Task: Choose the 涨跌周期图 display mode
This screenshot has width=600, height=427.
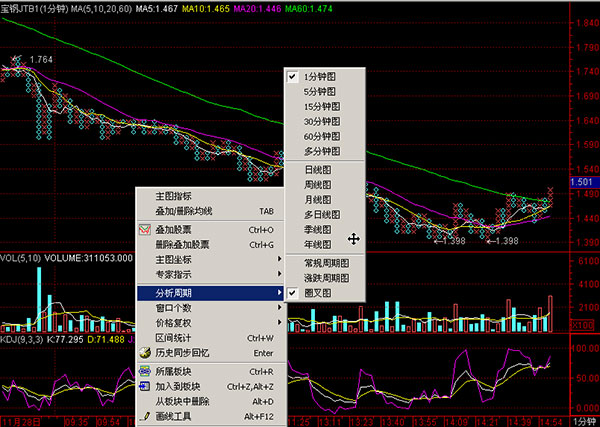Action: point(325,278)
